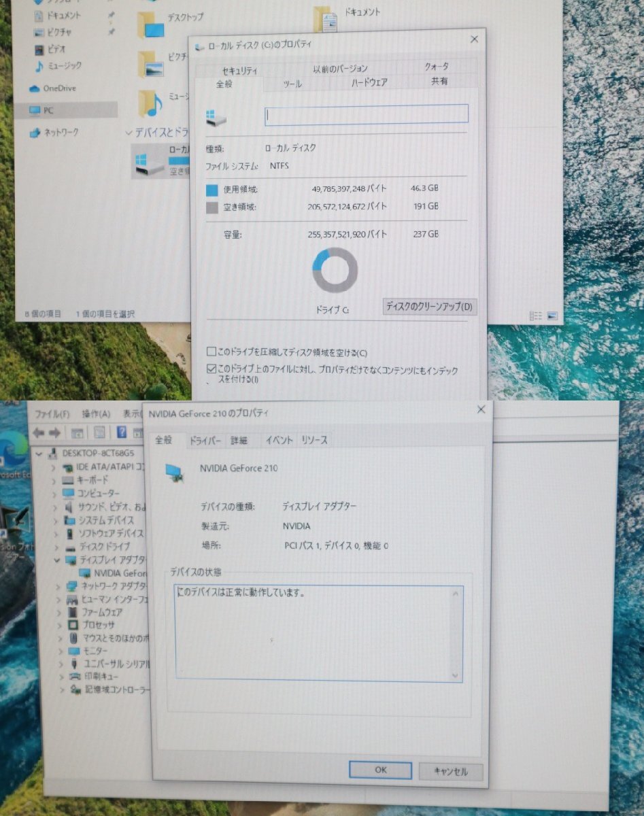
Task: Switch to the 共有 tab
Action: tap(439, 81)
